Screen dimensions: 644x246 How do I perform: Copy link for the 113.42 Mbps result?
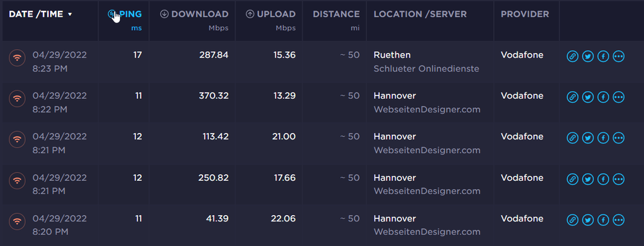coord(572,138)
